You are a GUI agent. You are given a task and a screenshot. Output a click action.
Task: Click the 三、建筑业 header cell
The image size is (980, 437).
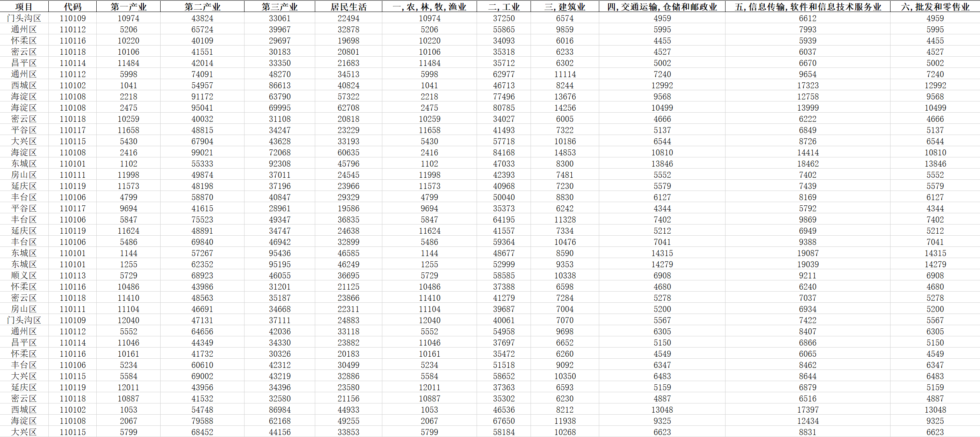click(565, 7)
